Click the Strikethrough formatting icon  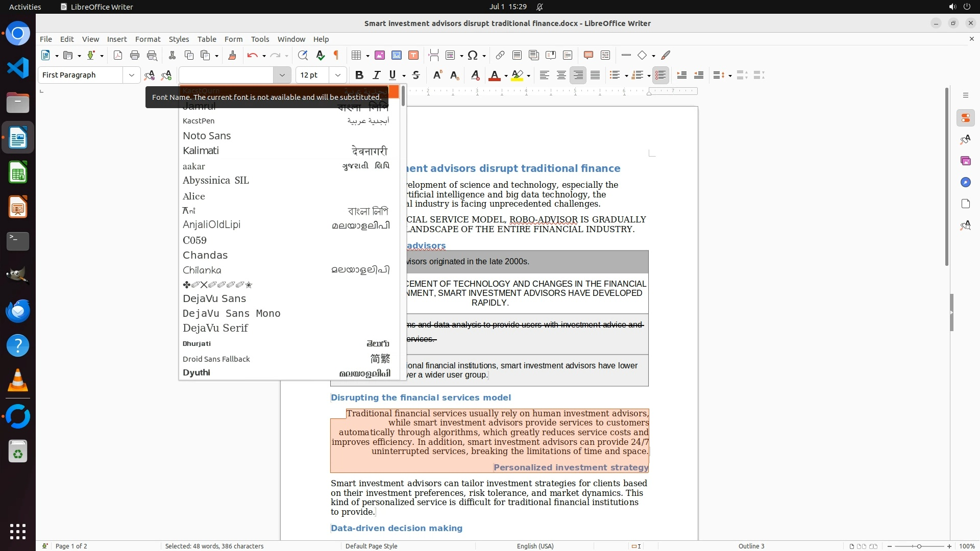pyautogui.click(x=416, y=75)
